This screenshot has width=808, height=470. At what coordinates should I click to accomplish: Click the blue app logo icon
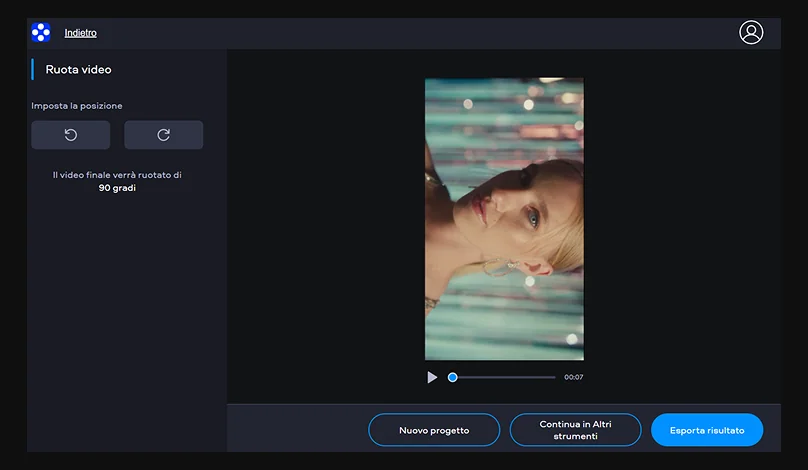[41, 33]
